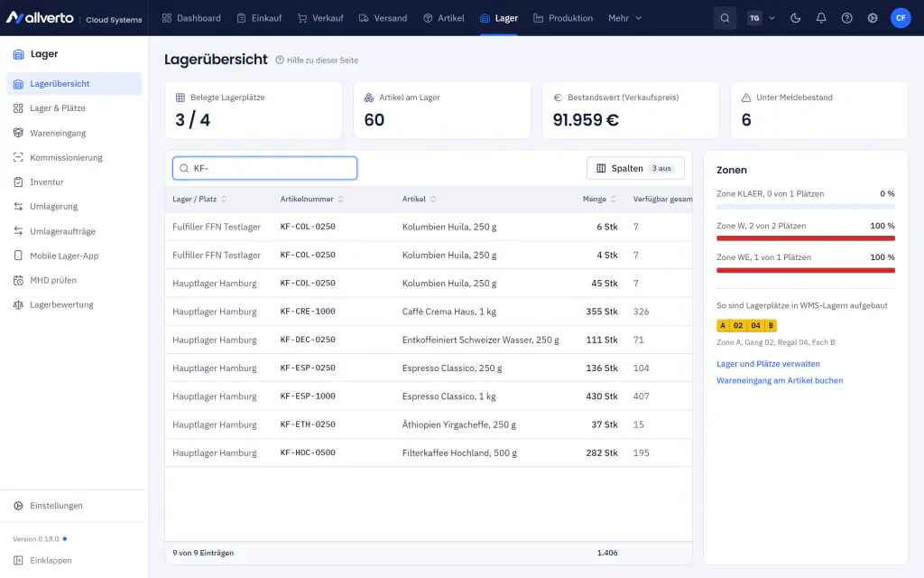Sort by Artikelnummer column
Viewport: 924px width, 578px height.
coord(311,200)
